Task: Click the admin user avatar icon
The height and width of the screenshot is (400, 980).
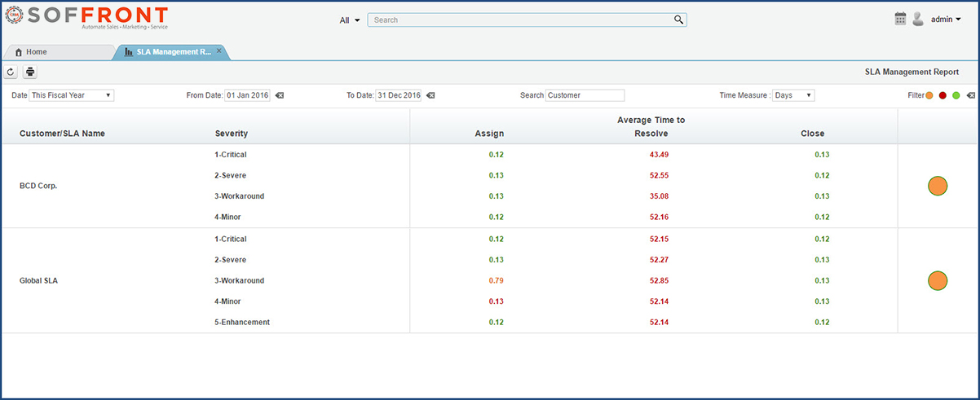Action: [918, 19]
